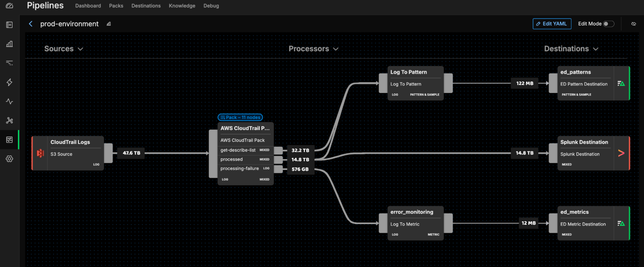Click the cluster nodes icon in sidebar
This screenshot has height=267, width=644.
coord(9,121)
